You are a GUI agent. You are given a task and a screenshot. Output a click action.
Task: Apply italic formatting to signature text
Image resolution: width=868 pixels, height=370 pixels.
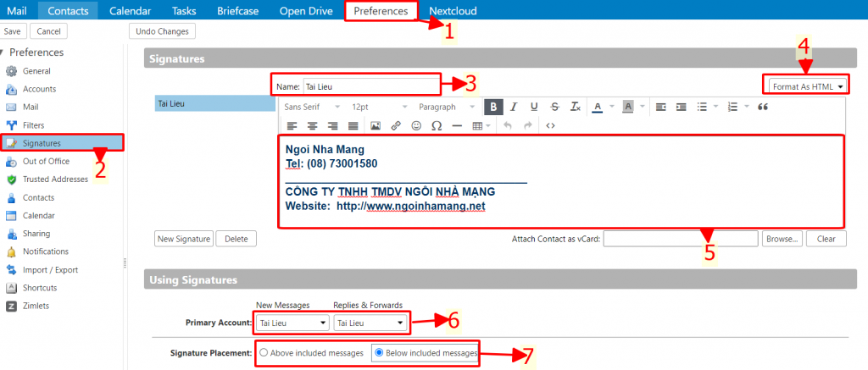click(x=512, y=107)
